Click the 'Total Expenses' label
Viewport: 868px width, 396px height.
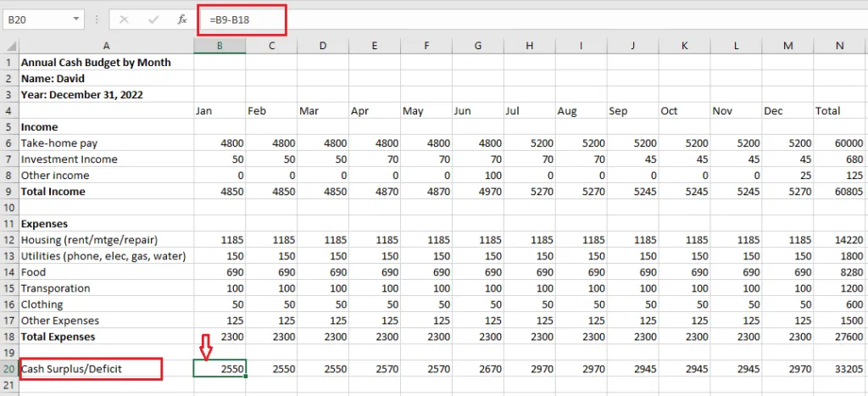(58, 337)
